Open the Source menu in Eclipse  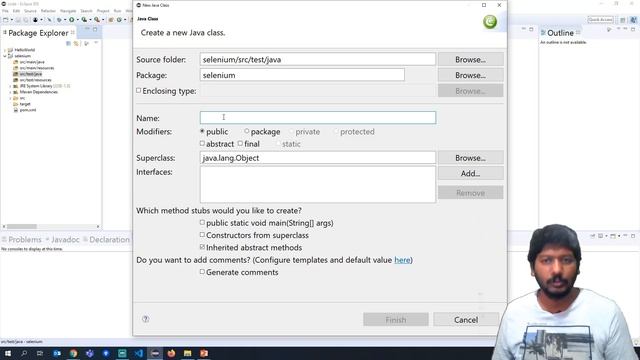[30, 11]
